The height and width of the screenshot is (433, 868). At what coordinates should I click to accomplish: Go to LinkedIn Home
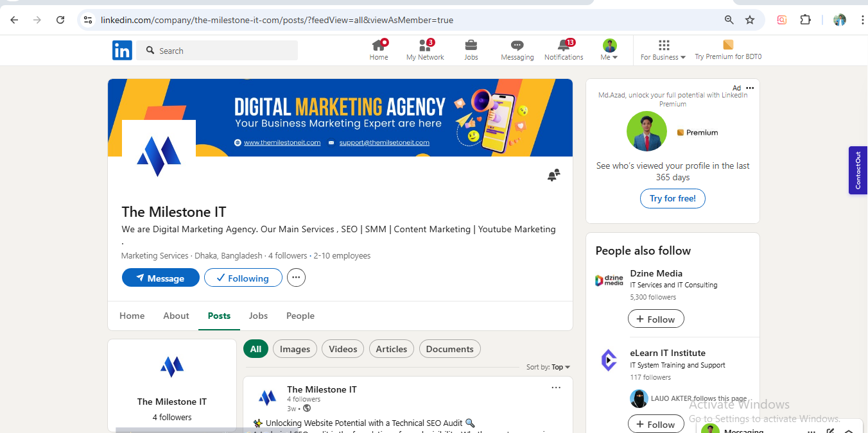tap(379, 50)
